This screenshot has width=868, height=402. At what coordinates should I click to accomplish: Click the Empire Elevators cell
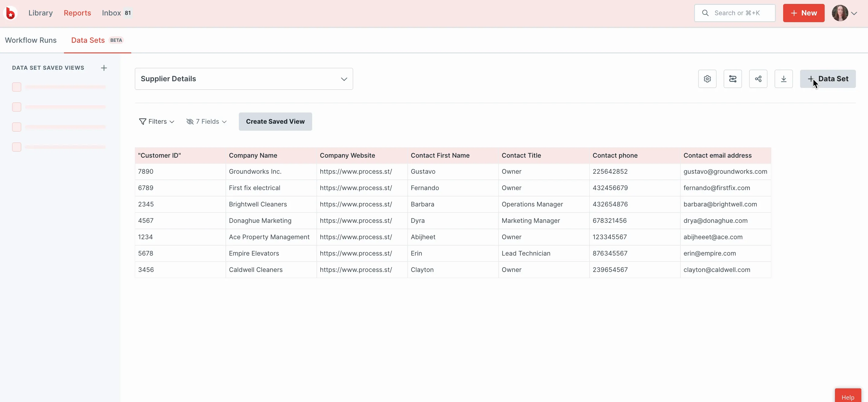click(x=271, y=254)
